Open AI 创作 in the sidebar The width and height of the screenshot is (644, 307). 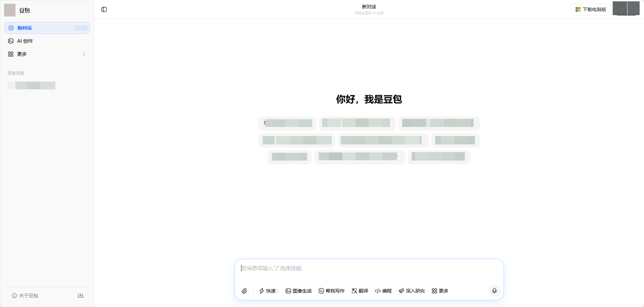[47, 41]
